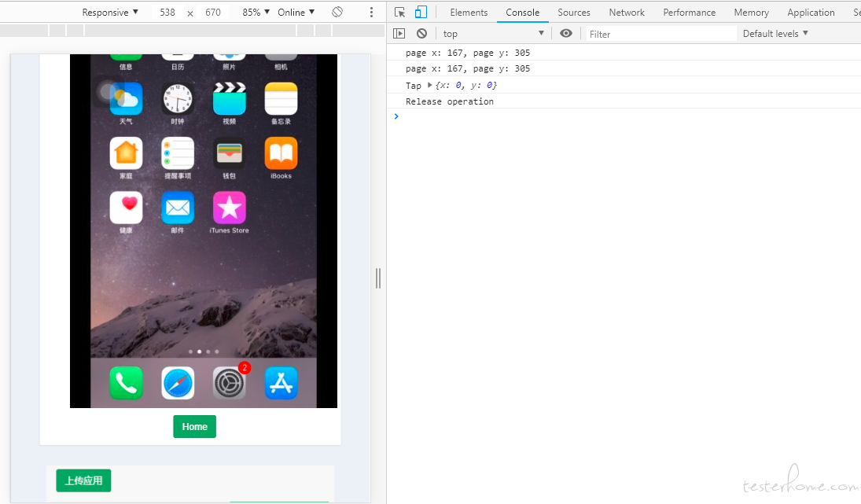Click the green Home button

(194, 427)
